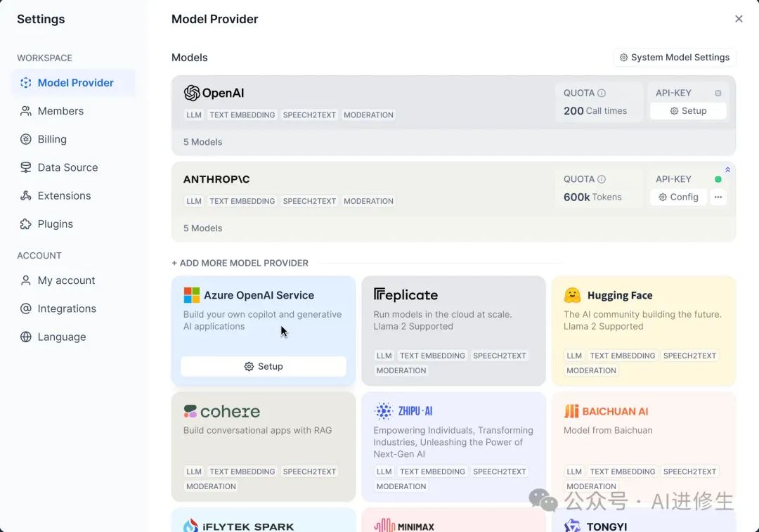Image resolution: width=759 pixels, height=532 pixels.
Task: Open System Model Settings
Action: point(675,58)
